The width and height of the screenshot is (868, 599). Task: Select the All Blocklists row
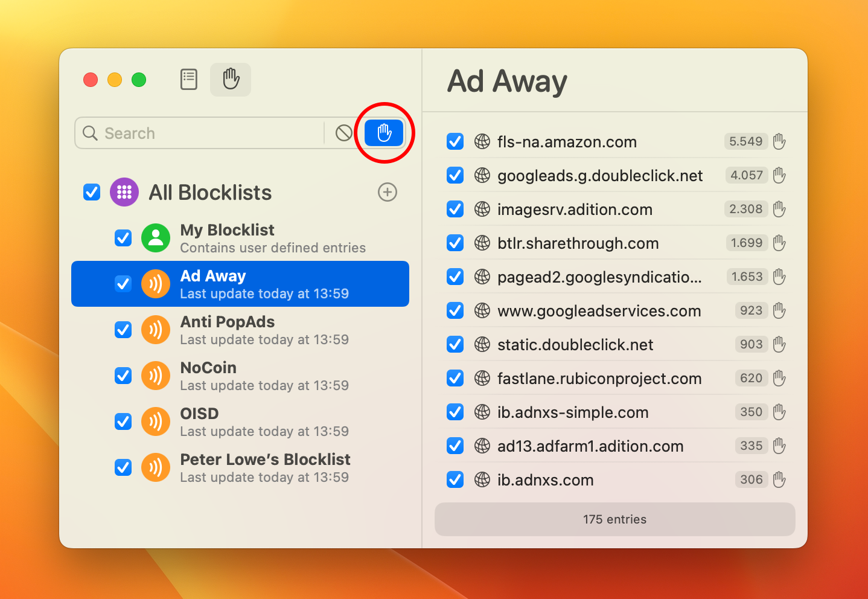(x=240, y=192)
